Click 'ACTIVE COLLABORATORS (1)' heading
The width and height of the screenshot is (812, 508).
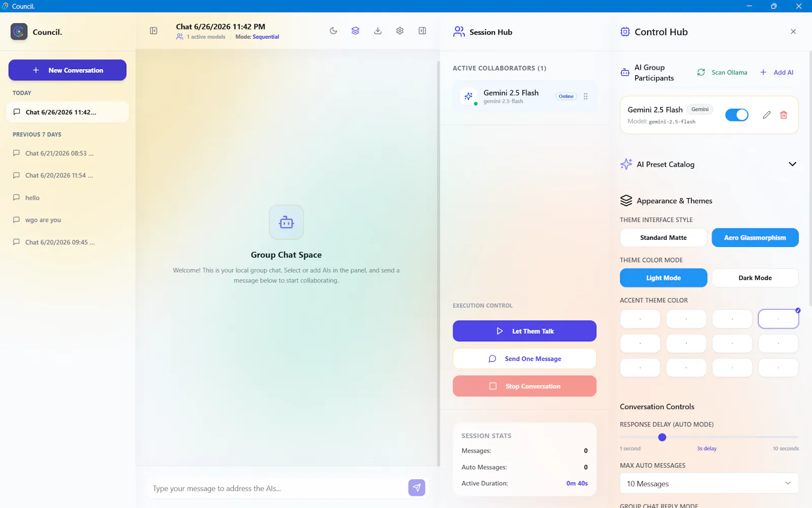pos(499,68)
